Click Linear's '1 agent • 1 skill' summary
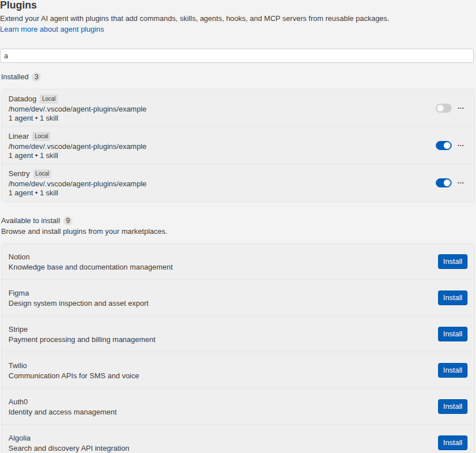Screen dimensions: 476x453 [33, 156]
